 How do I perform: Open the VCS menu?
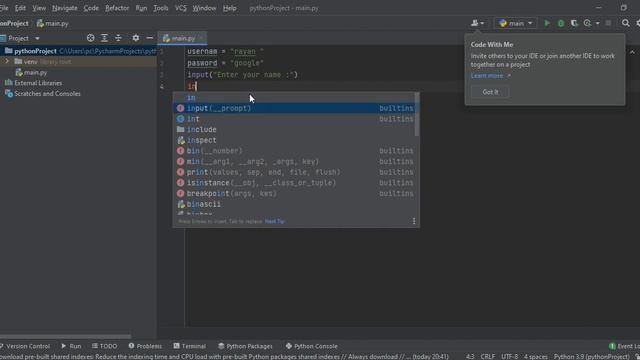(180, 8)
